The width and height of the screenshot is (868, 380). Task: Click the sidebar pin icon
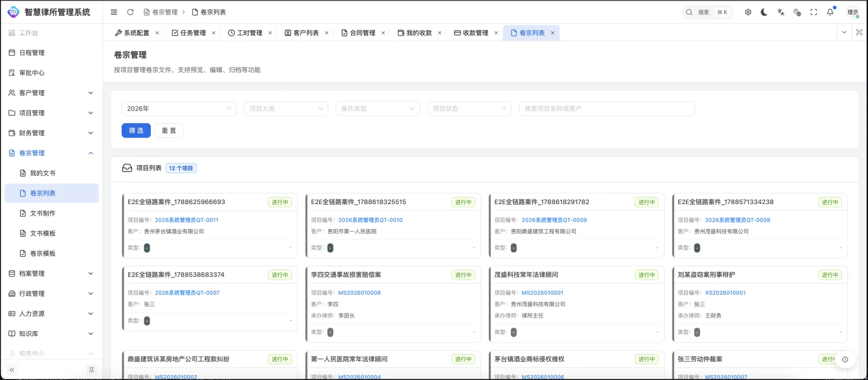[x=91, y=370]
